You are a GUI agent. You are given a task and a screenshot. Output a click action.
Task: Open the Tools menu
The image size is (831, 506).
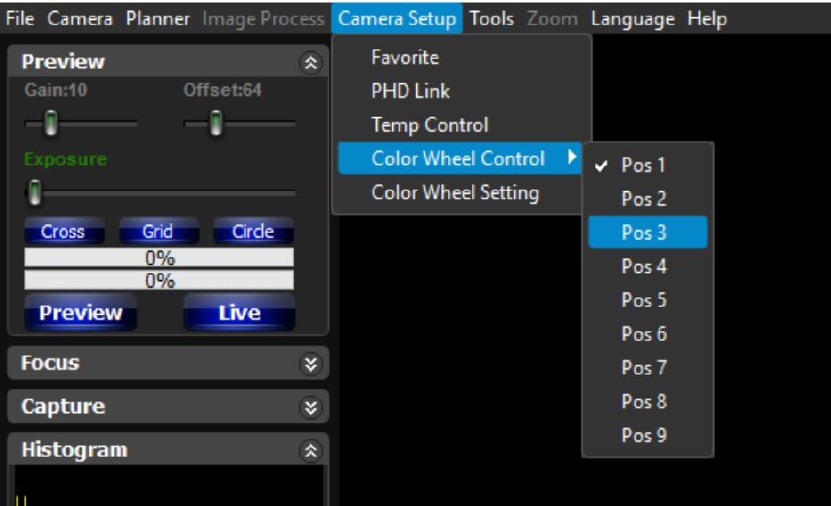(x=491, y=19)
